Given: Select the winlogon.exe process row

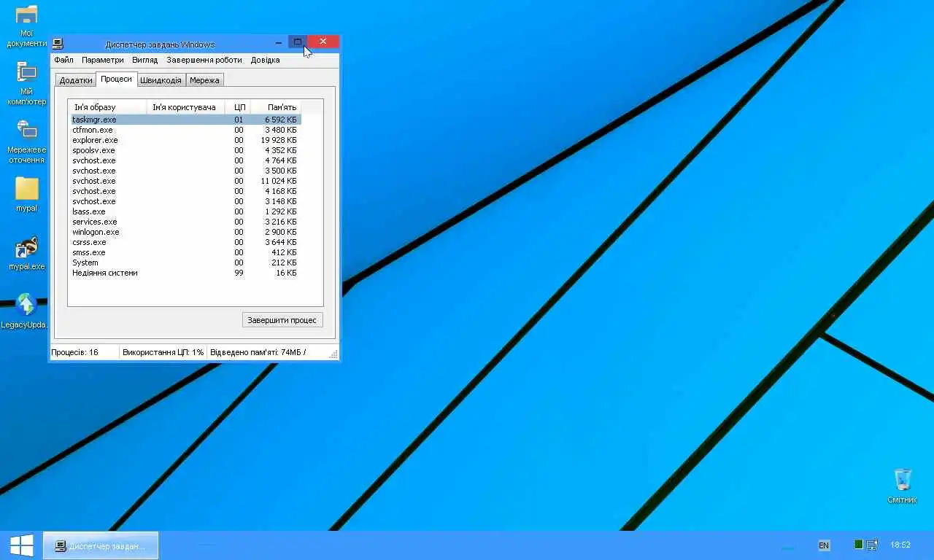Looking at the screenshot, I should pyautogui.click(x=185, y=232).
